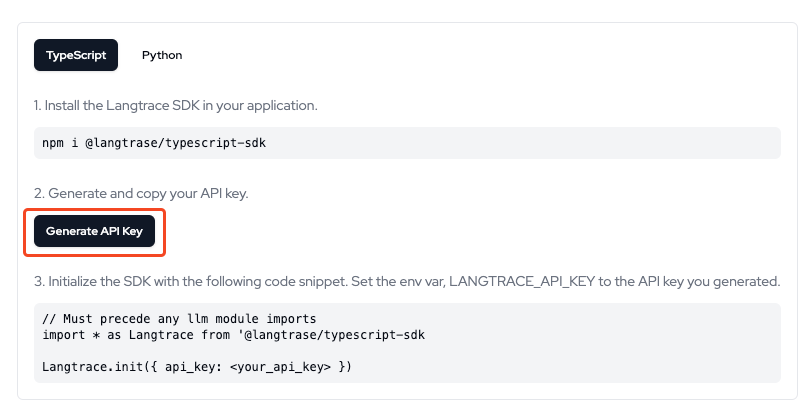The height and width of the screenshot is (412, 804).
Task: Click the Must precede any llm module imports comment
Action: click(x=179, y=319)
